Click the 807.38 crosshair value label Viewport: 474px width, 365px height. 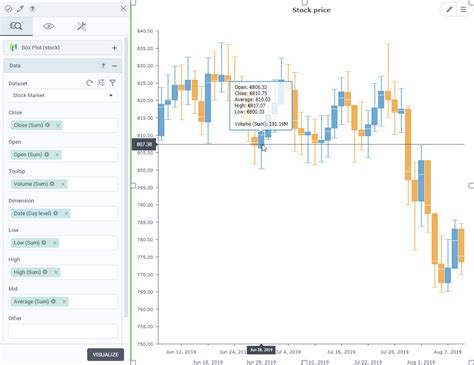pos(144,144)
